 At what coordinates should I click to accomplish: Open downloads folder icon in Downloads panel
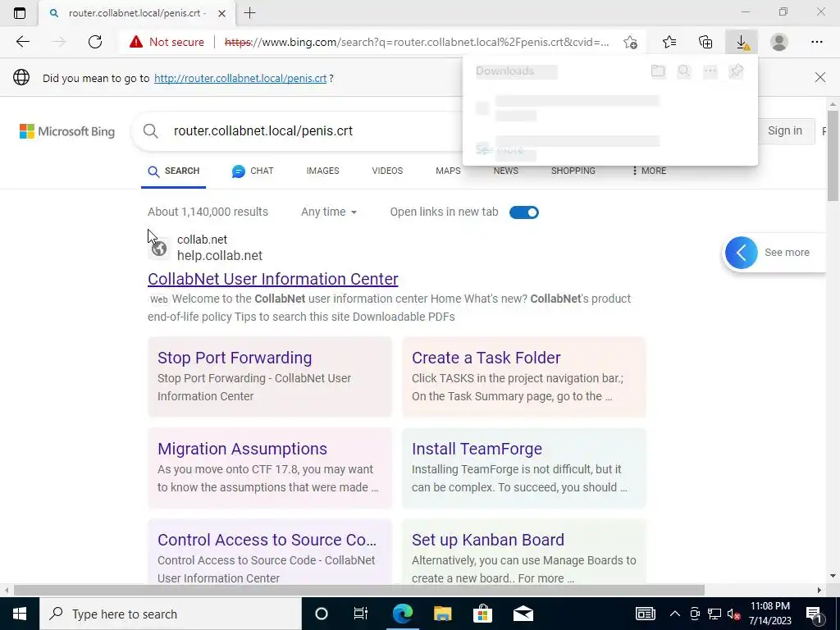pyautogui.click(x=658, y=71)
